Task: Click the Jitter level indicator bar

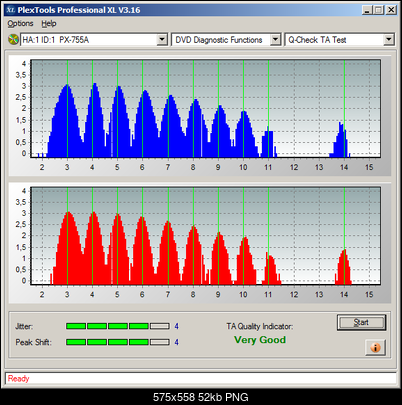Action: [x=118, y=326]
